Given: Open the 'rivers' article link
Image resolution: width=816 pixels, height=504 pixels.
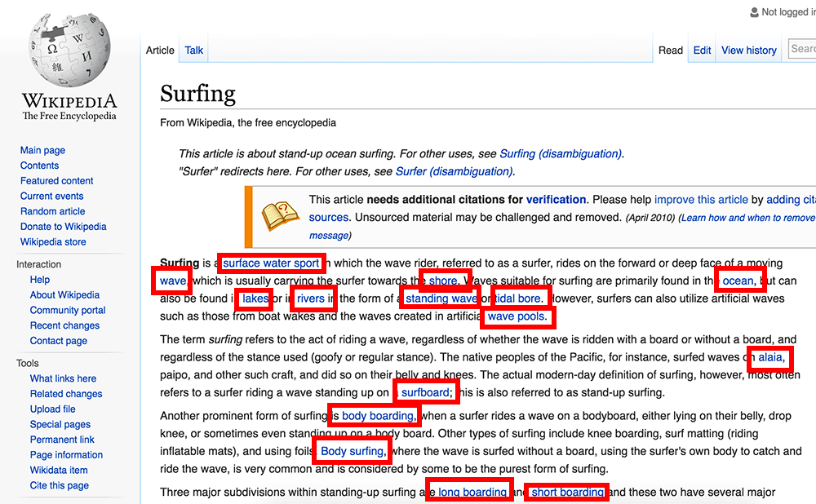Looking at the screenshot, I should [x=311, y=298].
